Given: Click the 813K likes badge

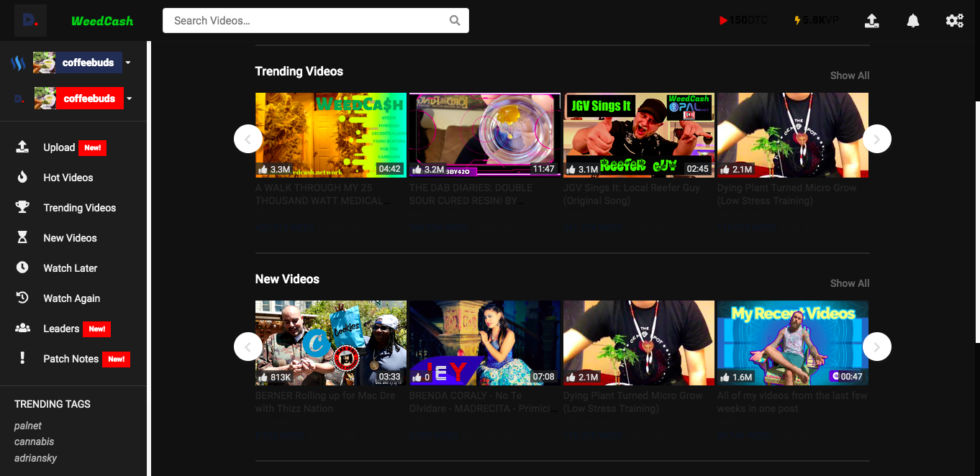Looking at the screenshot, I should pos(275,377).
